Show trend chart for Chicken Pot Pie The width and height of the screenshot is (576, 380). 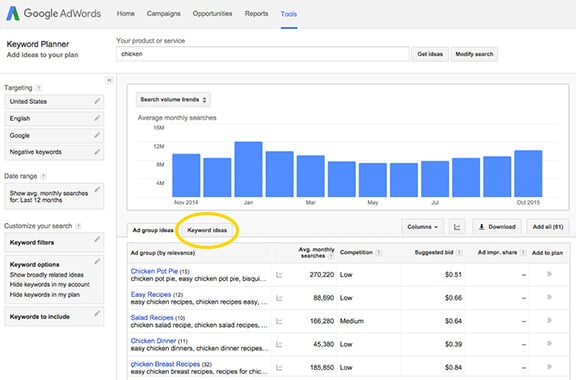coord(279,275)
